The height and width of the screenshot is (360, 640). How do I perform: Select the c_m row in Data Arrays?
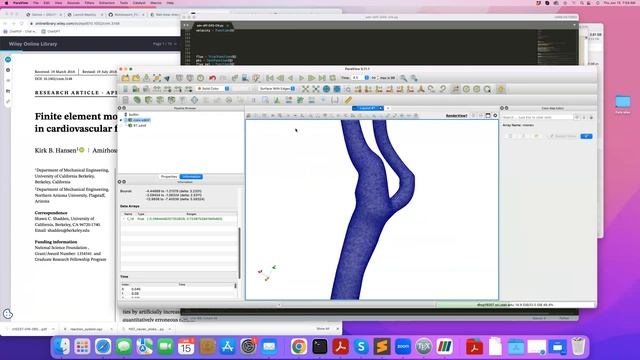click(179, 219)
